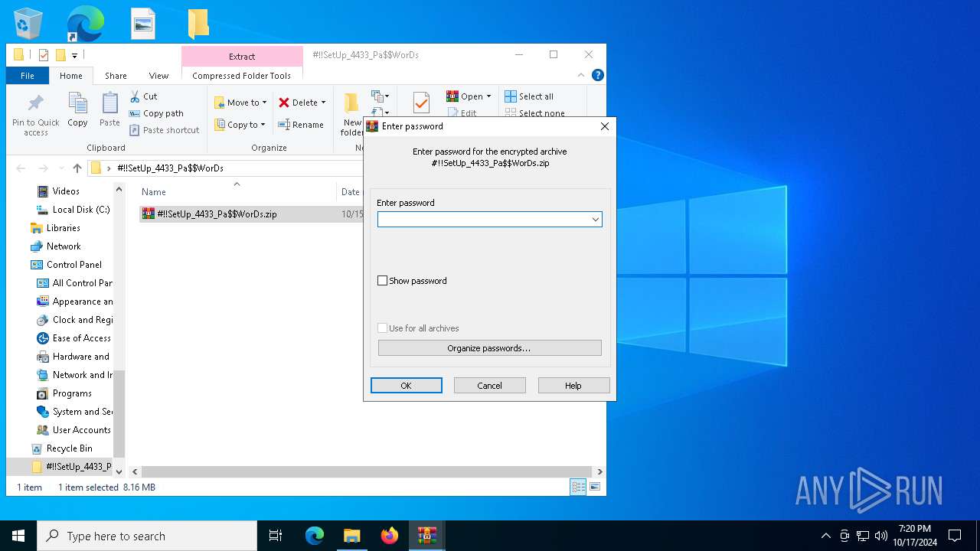Switch to the Share ribbon tab

pos(116,76)
